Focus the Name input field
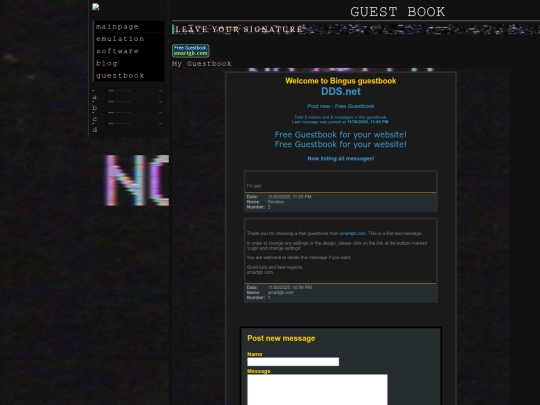Screen dimensions: 540x405 pos(293,362)
